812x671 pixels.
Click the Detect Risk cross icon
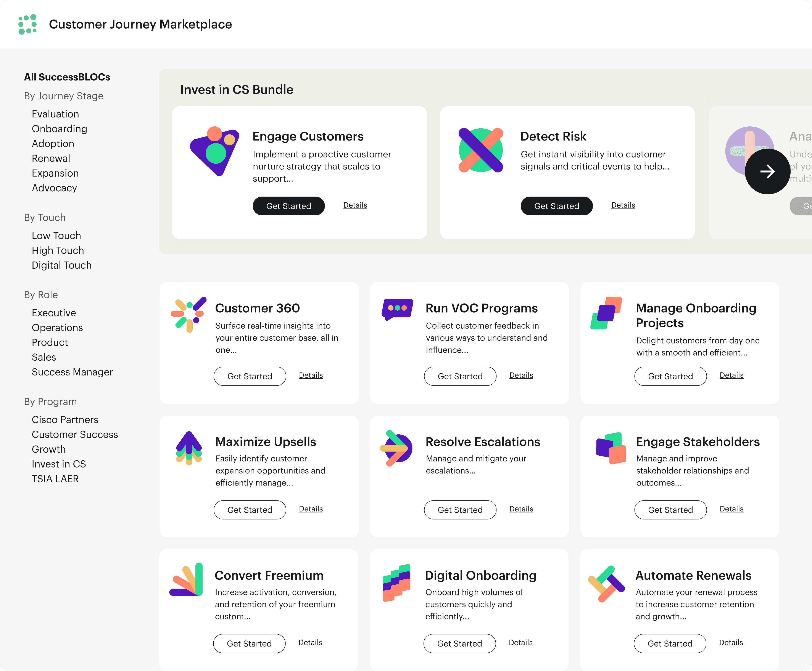coord(481,150)
